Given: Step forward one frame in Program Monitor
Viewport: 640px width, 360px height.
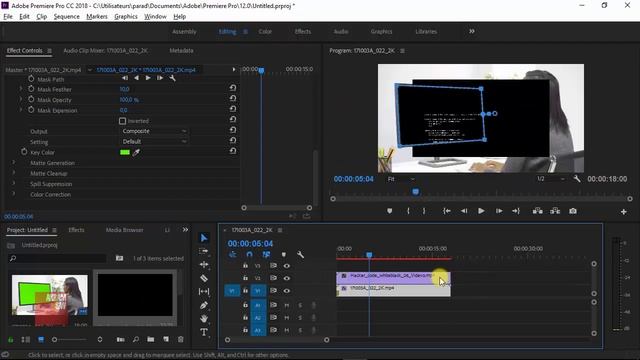Looking at the screenshot, I should 499,211.
